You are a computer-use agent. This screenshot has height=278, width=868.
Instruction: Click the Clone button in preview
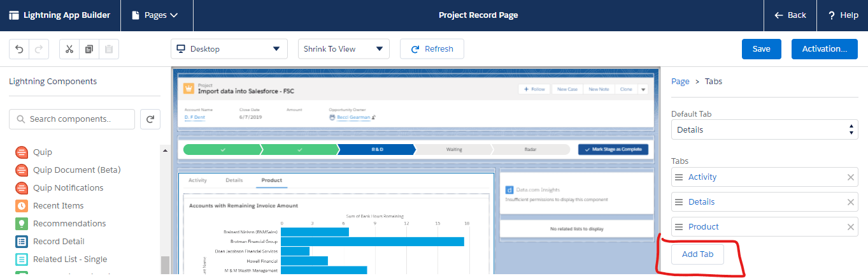pyautogui.click(x=626, y=89)
